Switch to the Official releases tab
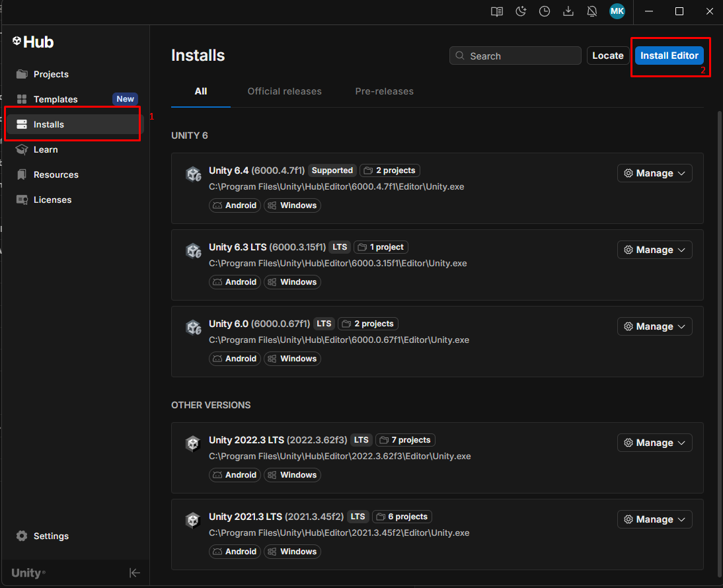723x588 pixels. [x=284, y=91]
